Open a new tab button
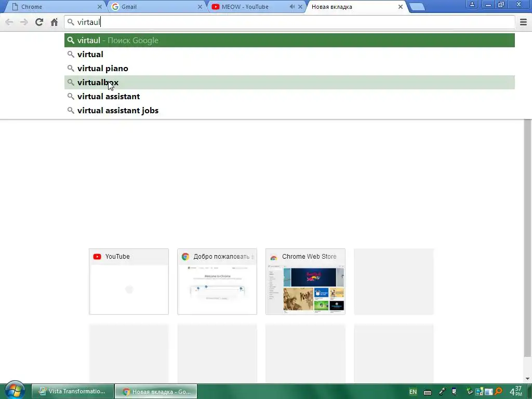532x399 pixels. tap(417, 7)
